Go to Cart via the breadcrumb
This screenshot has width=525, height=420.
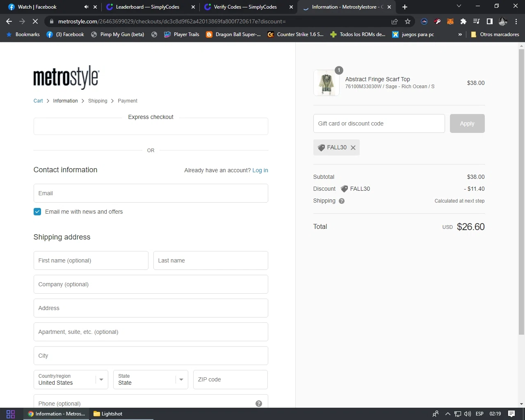[38, 101]
